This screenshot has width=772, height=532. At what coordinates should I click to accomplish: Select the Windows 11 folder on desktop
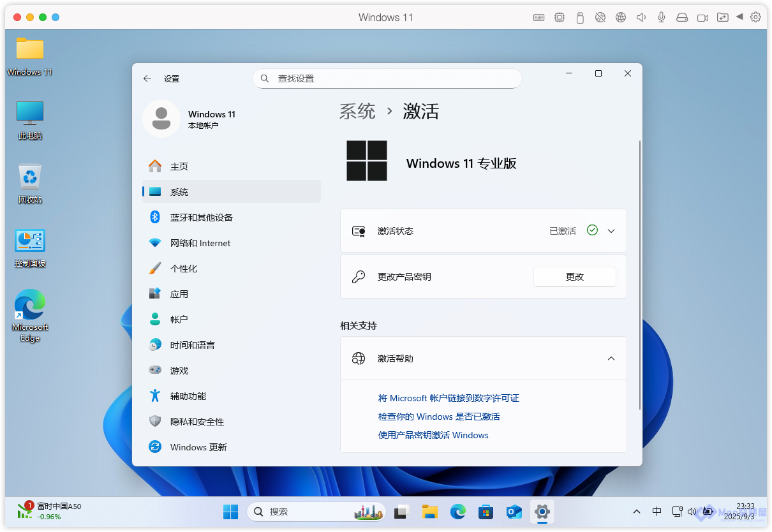pyautogui.click(x=30, y=56)
